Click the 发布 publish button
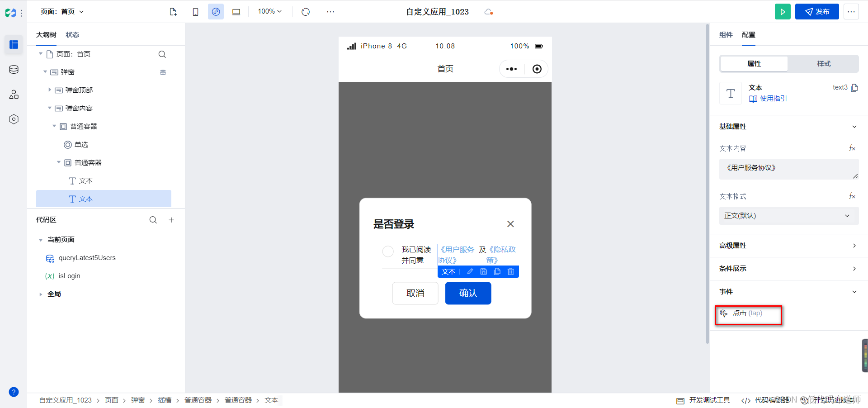Image resolution: width=868 pixels, height=408 pixels. tap(817, 12)
